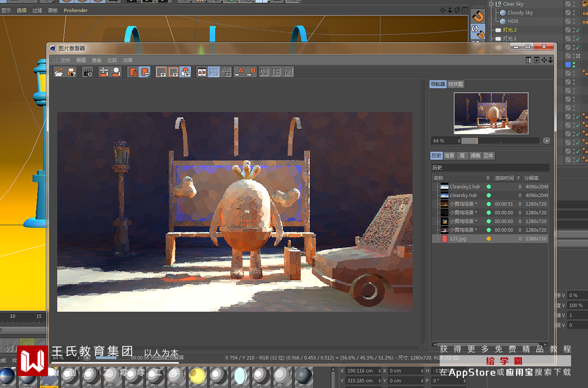Click the highlighted auto-snap magnet icon
Image resolution: width=588 pixels, height=388 pixels.
(x=478, y=32)
